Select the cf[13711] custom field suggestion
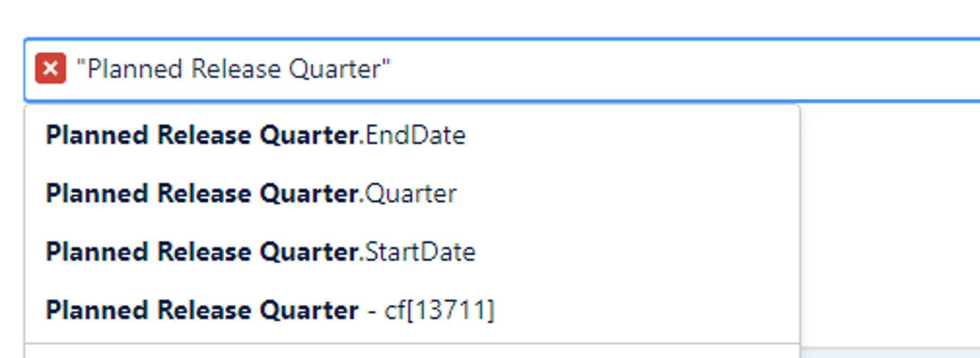 point(272,310)
